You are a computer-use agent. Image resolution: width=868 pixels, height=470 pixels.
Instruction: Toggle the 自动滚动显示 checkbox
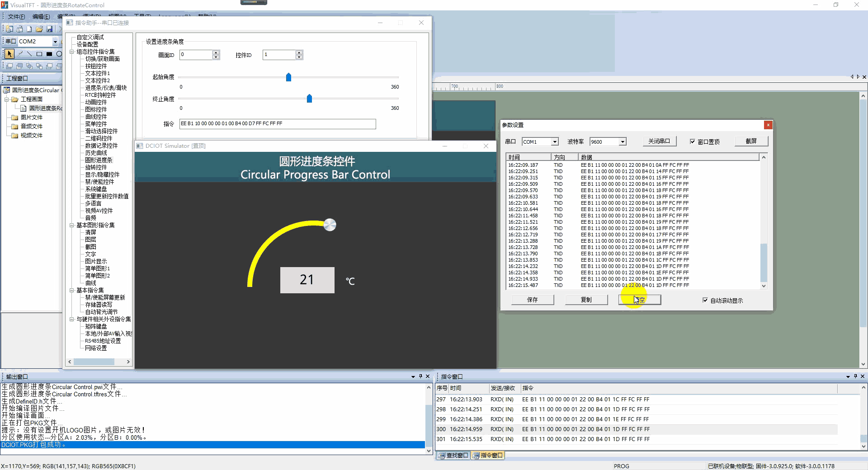tap(705, 300)
